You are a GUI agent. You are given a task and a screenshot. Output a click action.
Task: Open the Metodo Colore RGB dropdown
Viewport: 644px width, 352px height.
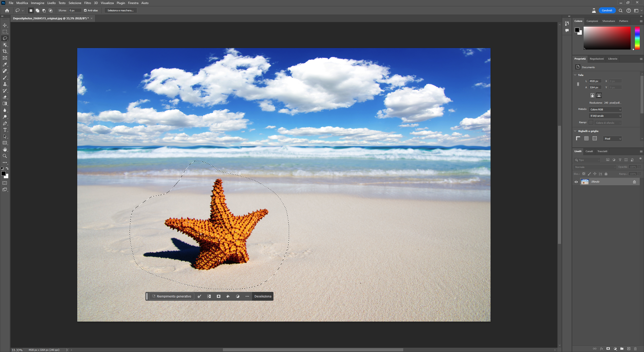pyautogui.click(x=605, y=109)
